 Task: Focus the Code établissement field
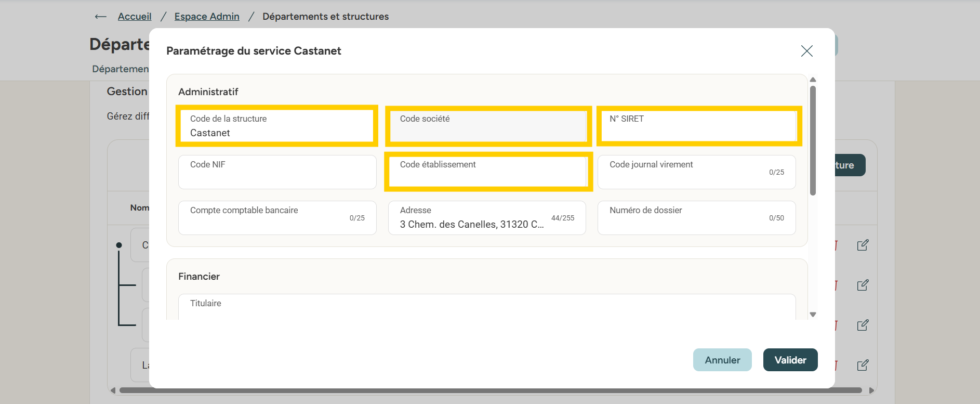487,172
